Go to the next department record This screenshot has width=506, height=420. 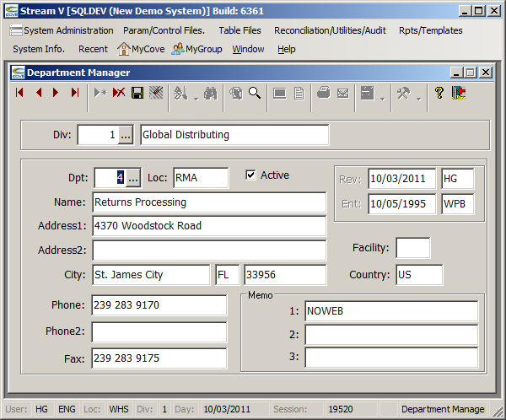(56, 93)
